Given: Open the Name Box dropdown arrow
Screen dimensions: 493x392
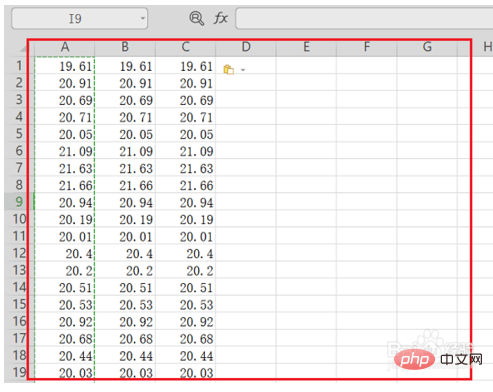Looking at the screenshot, I should (x=143, y=18).
